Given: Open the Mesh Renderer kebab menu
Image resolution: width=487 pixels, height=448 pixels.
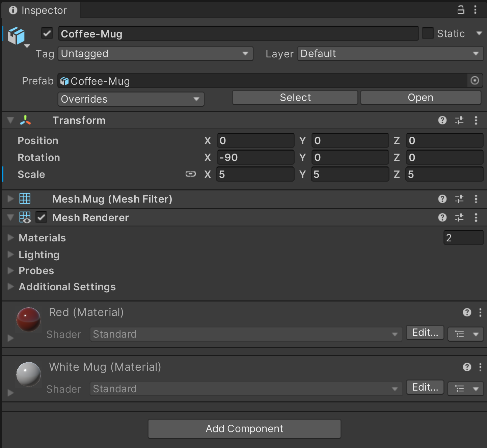Looking at the screenshot, I should tap(476, 217).
